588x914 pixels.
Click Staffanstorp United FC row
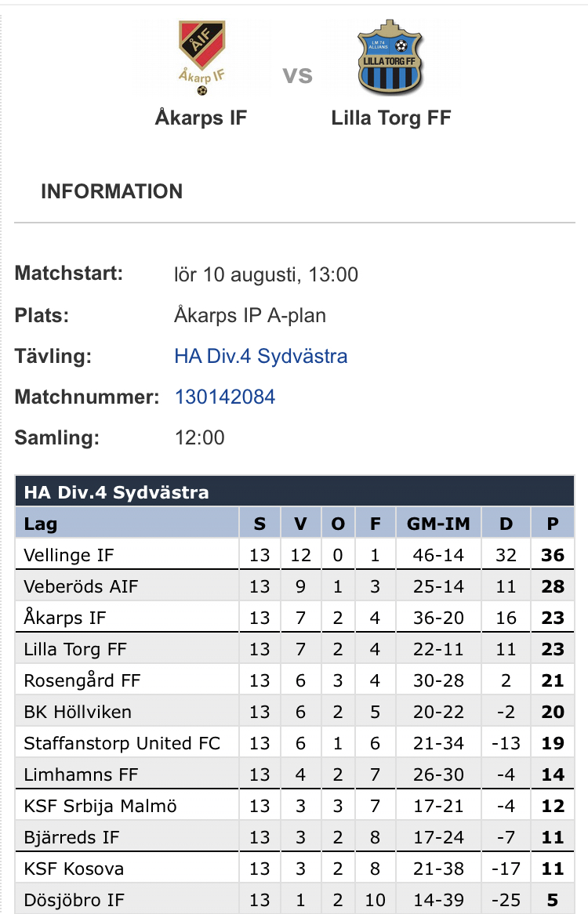pos(122,743)
